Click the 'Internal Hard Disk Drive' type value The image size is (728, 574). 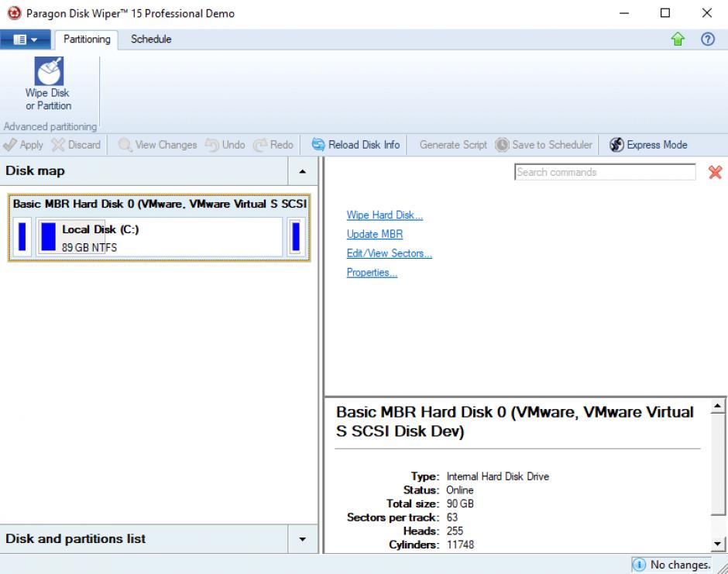tap(497, 476)
